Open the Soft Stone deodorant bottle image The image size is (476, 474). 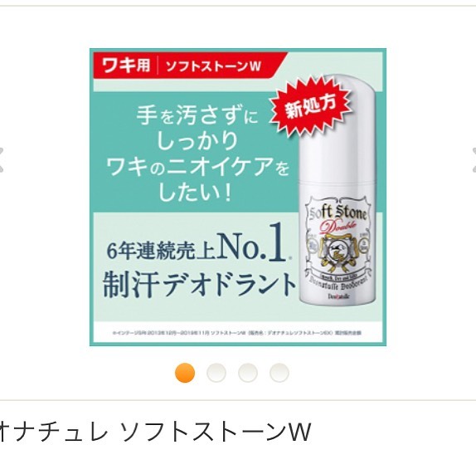[337, 192]
